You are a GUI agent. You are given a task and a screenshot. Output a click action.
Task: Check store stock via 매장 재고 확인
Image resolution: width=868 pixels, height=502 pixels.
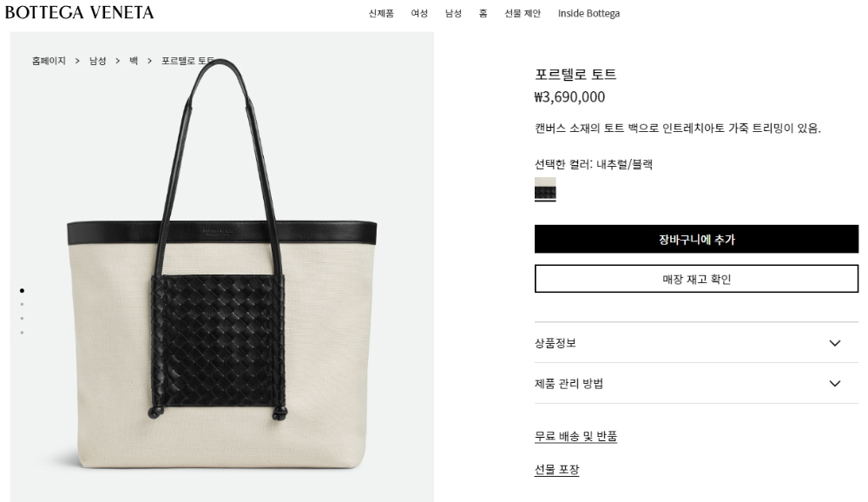pos(696,279)
